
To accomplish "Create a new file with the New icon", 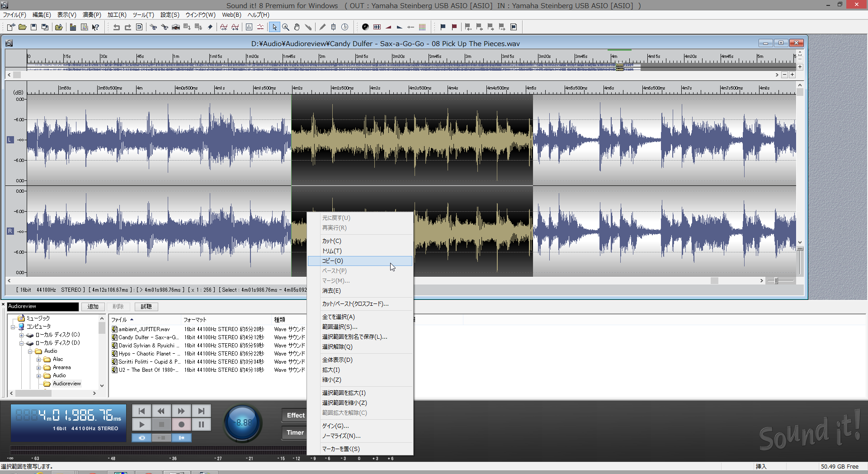I will click(x=11, y=27).
